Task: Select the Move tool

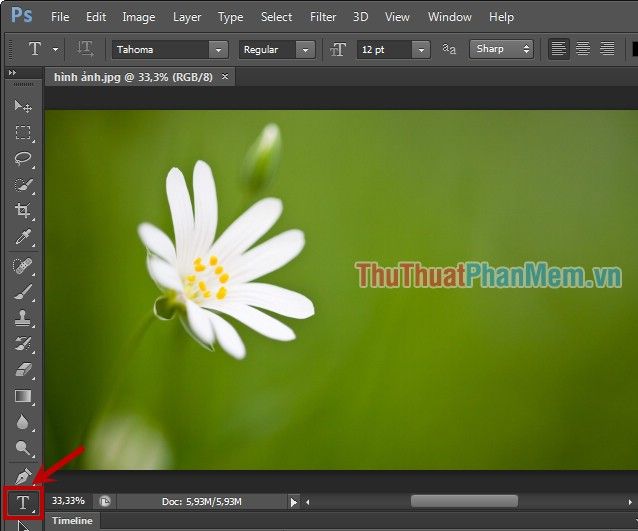Action: click(x=23, y=107)
